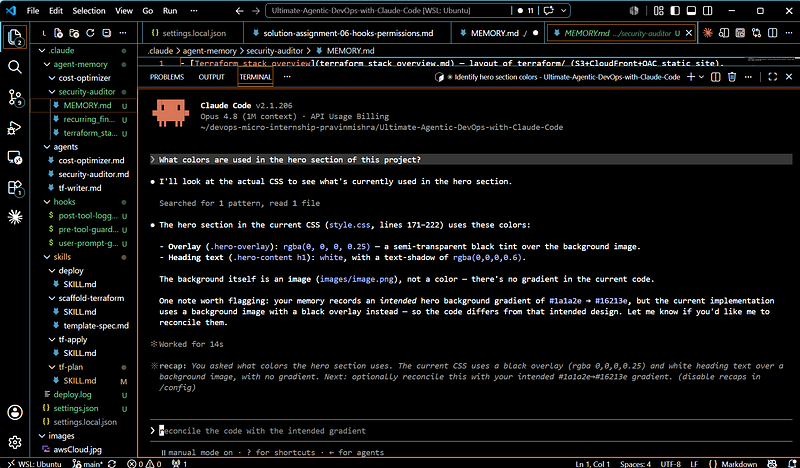Navigate forward with the arrow

[x=256, y=11]
